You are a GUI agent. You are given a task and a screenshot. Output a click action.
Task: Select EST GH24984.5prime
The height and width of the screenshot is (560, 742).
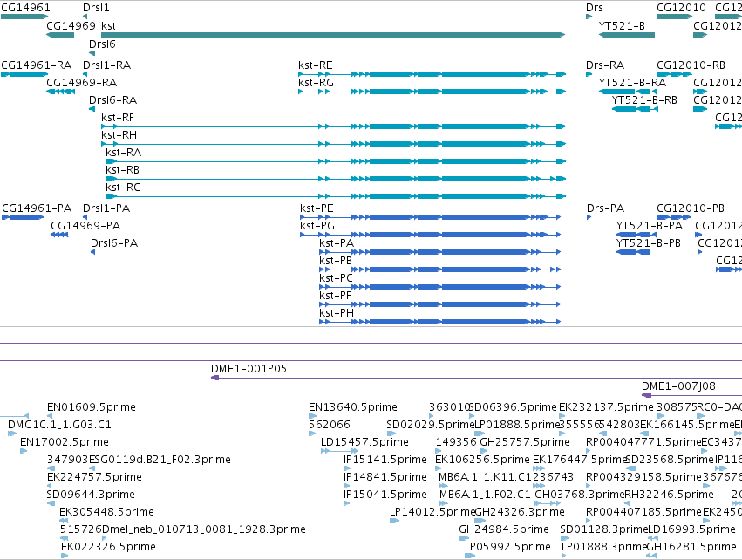click(504, 529)
